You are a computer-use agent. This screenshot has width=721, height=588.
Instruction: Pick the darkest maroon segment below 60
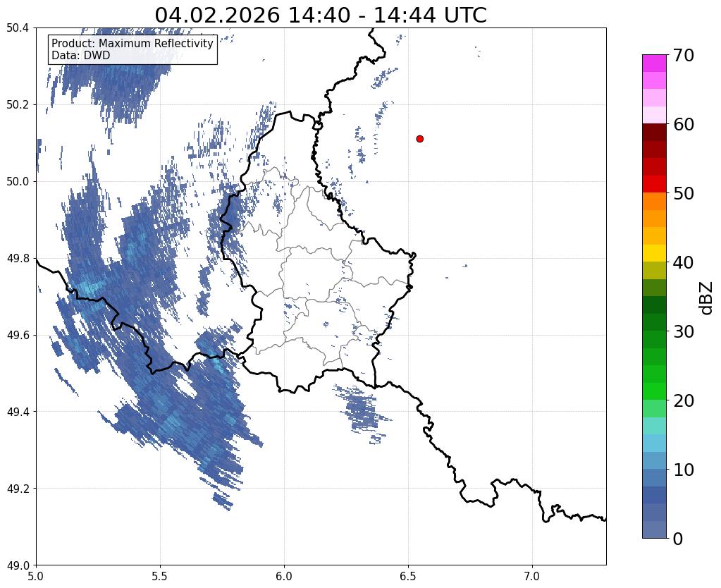pyautogui.click(x=654, y=133)
